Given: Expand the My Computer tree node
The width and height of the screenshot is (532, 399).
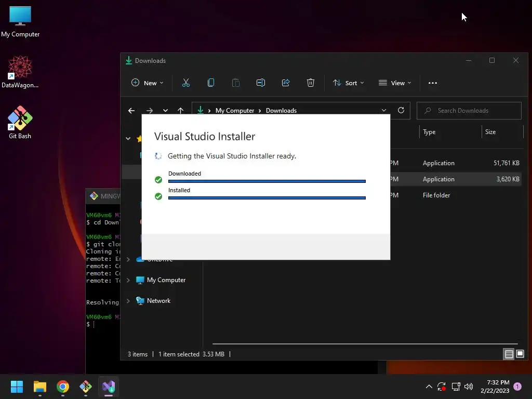Looking at the screenshot, I should click(128, 280).
